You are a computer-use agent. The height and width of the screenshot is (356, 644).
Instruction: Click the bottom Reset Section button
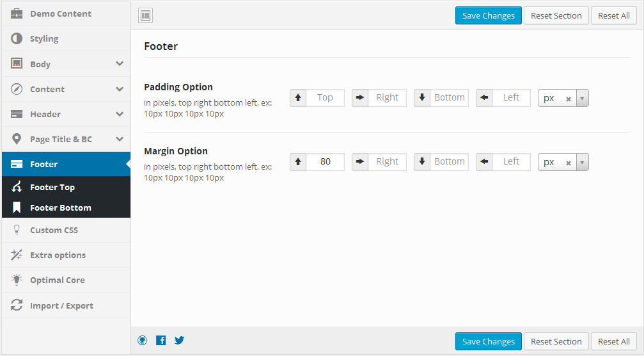[x=556, y=342]
